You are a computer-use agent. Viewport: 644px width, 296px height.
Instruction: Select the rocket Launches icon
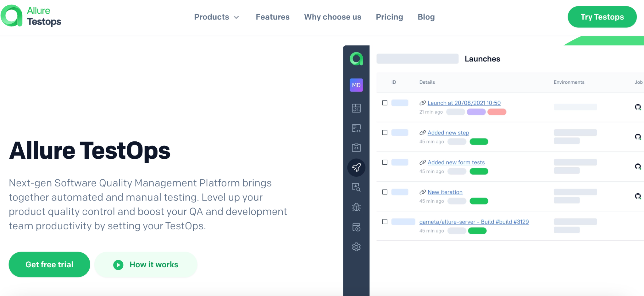356,168
